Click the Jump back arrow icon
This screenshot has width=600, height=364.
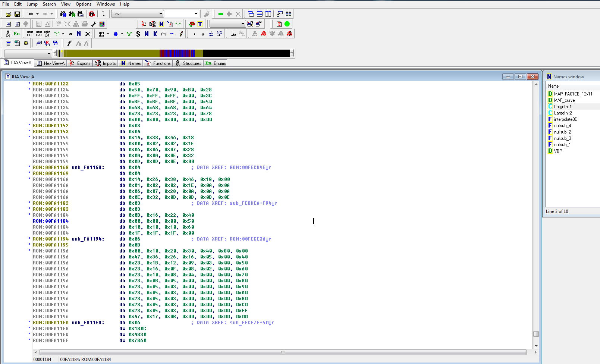tap(31, 14)
